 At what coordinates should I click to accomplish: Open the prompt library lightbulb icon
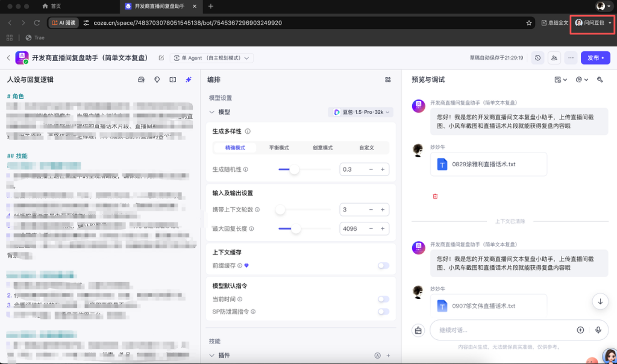tap(157, 79)
